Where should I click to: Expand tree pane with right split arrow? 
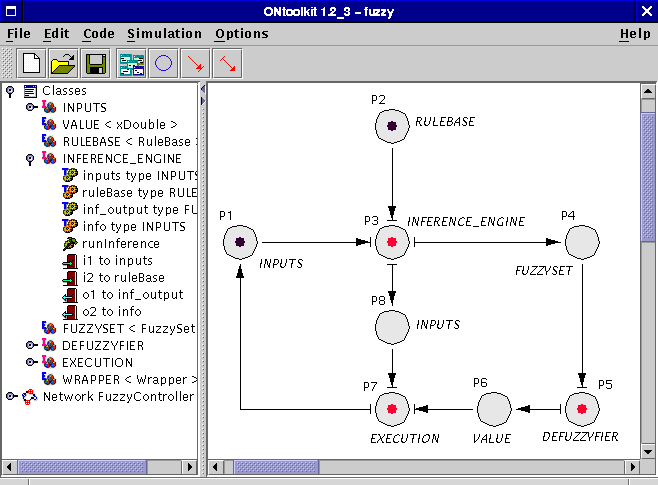pos(203,101)
